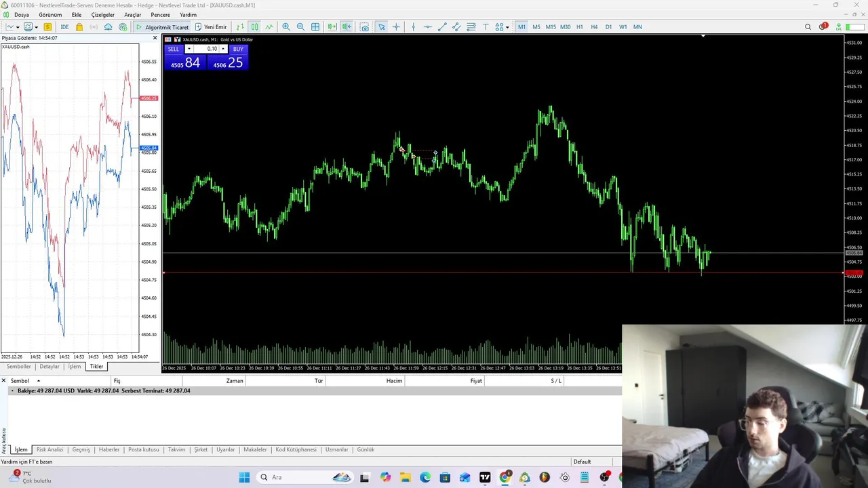Sort by the Sembol column header
Viewport: 868px width, 488px height.
click(x=20, y=381)
